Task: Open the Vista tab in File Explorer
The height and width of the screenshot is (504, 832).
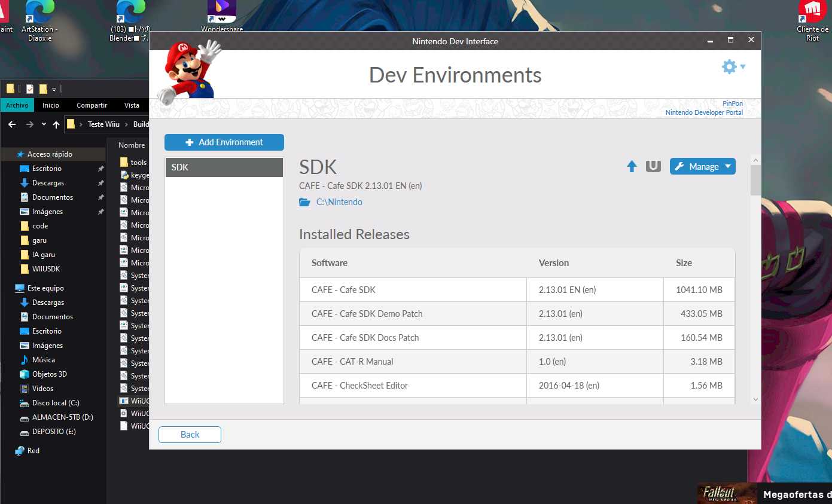Action: pyautogui.click(x=132, y=105)
